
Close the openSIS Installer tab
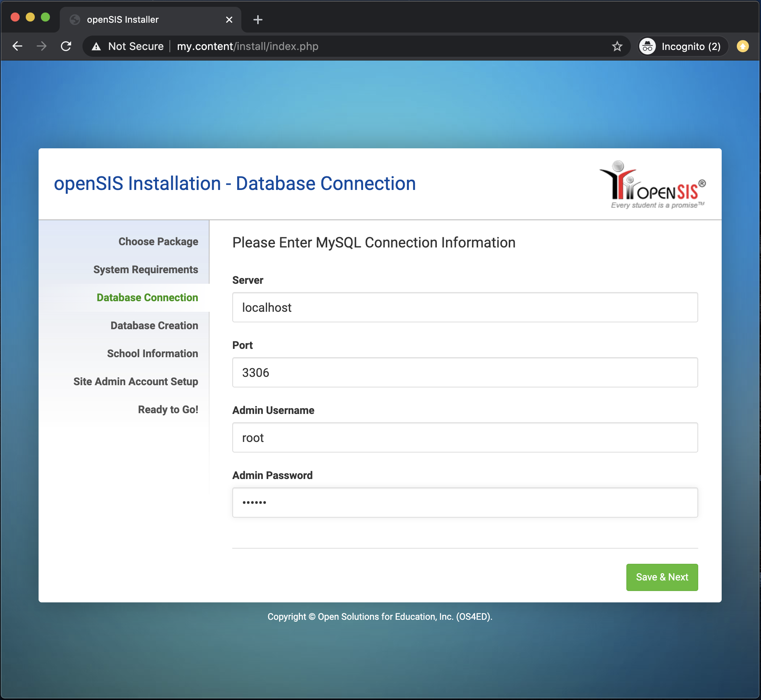coord(229,20)
